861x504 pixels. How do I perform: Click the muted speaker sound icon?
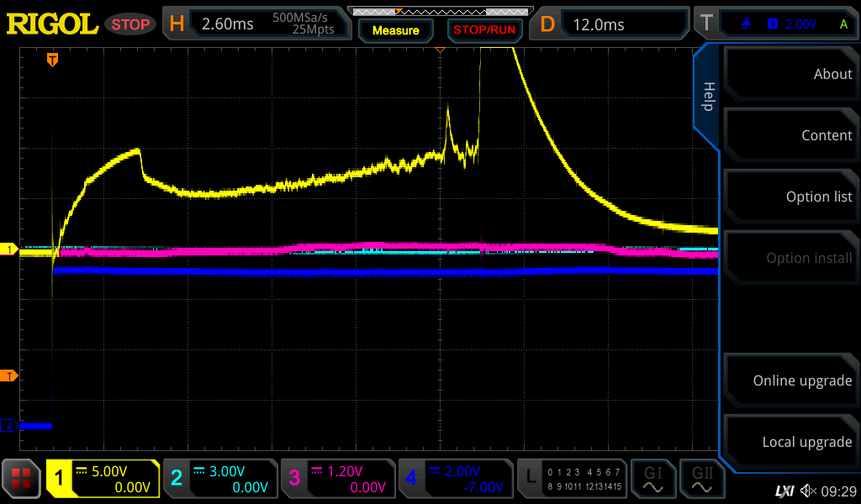tap(808, 491)
